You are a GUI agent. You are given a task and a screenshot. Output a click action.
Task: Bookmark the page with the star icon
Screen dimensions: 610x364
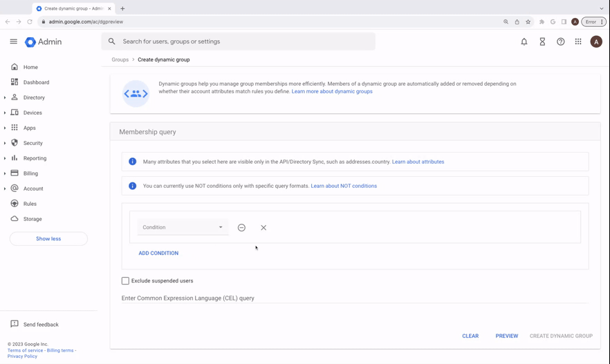pyautogui.click(x=528, y=21)
